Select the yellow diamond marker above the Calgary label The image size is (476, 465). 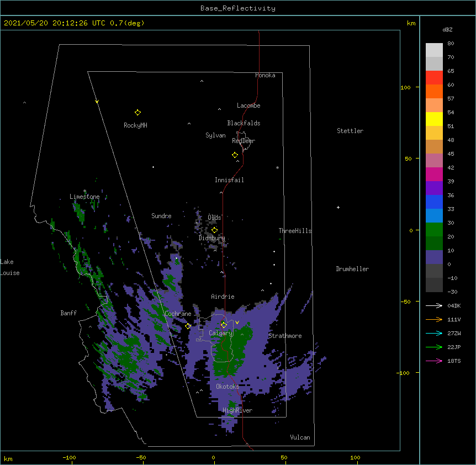tap(224, 325)
